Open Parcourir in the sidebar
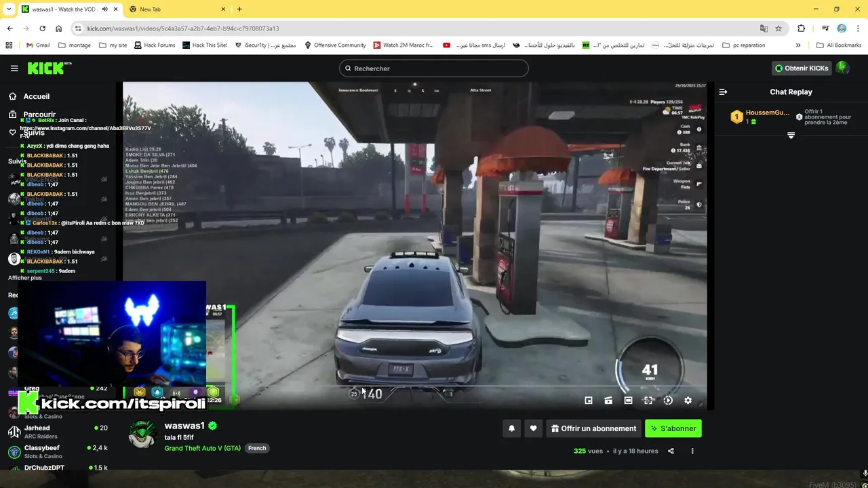The height and width of the screenshot is (488, 868). [x=33, y=115]
